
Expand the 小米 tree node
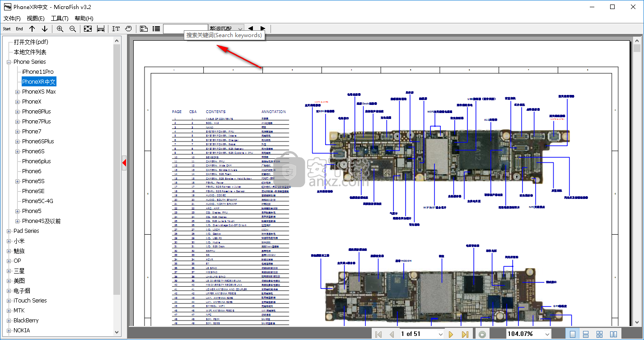click(9, 241)
